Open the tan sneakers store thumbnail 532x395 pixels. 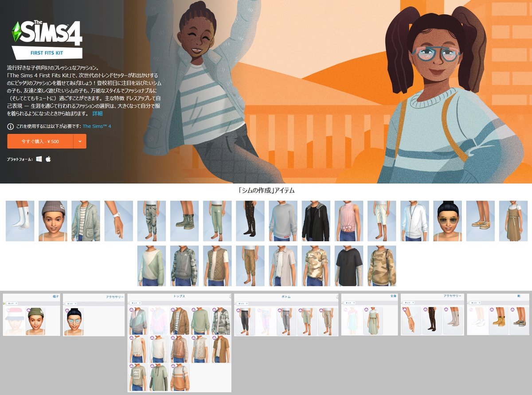pos(480,221)
